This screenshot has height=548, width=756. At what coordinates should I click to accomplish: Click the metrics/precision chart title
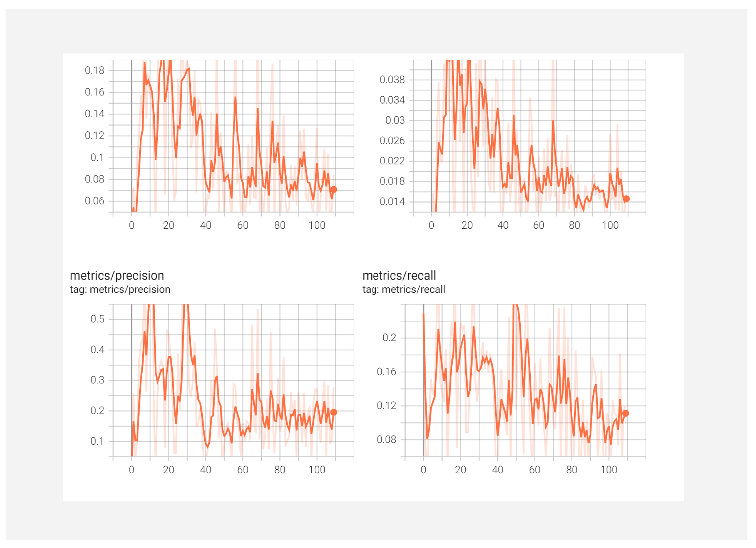tap(117, 276)
